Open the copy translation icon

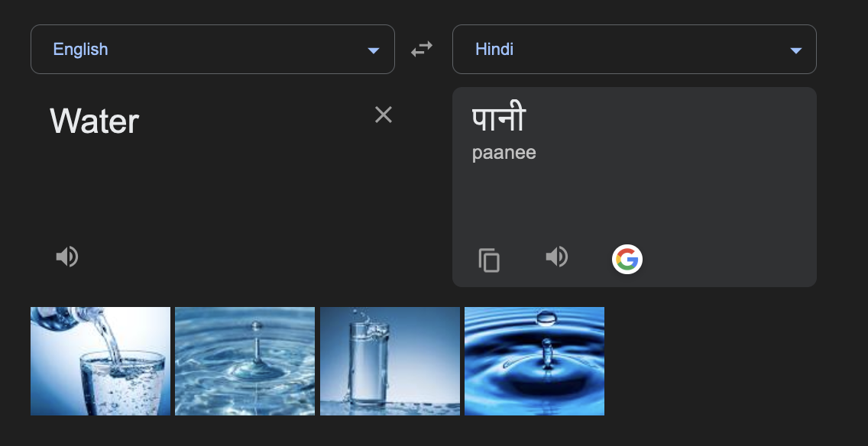488,260
